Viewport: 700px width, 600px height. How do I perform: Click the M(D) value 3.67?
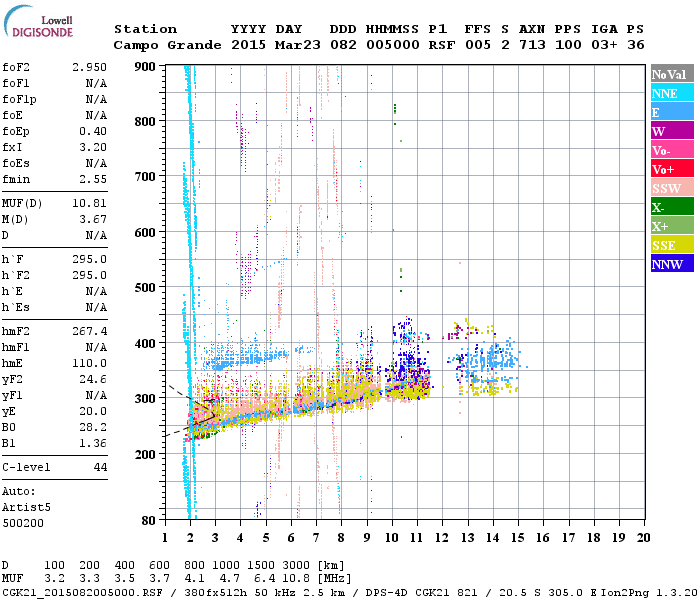93,220
